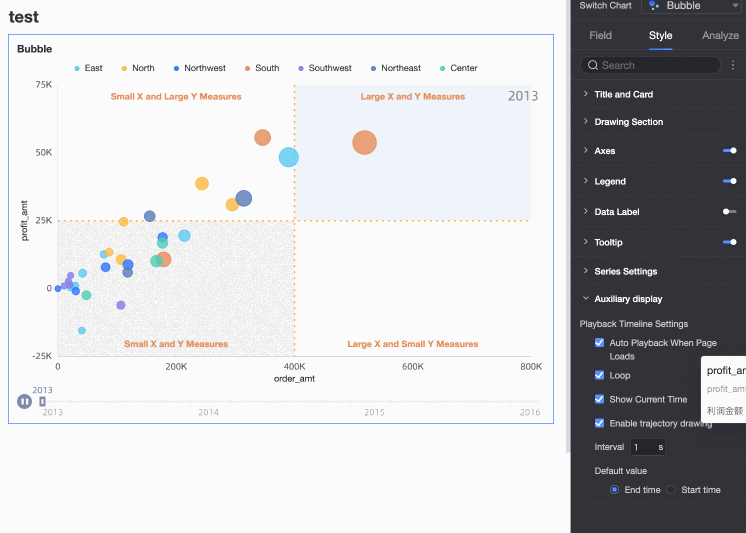Enable the Data Label switch
Image resolution: width=746 pixels, height=533 pixels.
click(x=729, y=212)
